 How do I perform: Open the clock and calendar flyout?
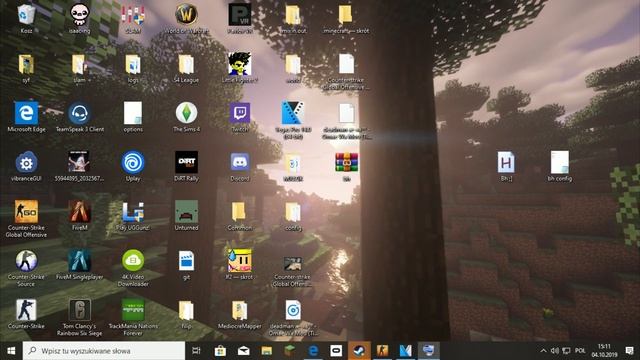point(604,351)
